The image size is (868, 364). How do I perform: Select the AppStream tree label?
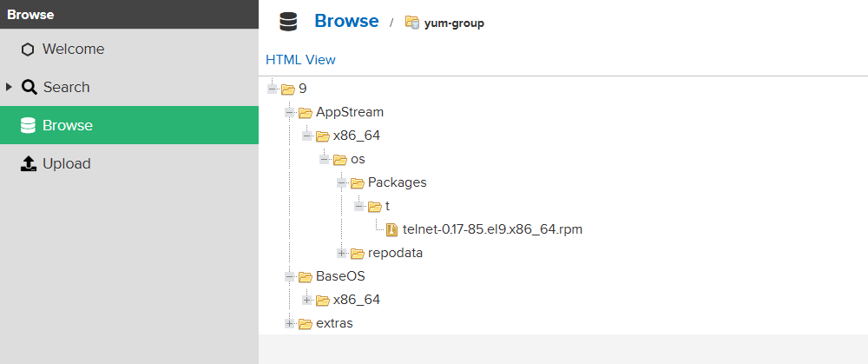coord(349,112)
